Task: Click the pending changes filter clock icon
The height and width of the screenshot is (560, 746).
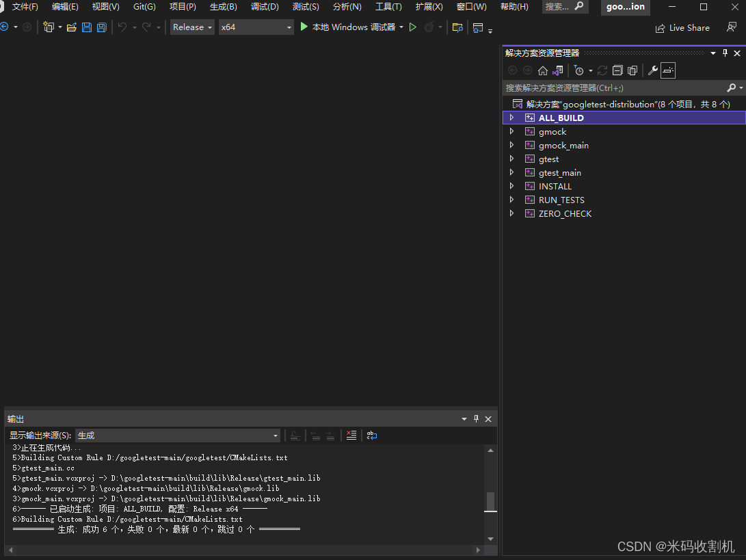Action: coord(578,70)
